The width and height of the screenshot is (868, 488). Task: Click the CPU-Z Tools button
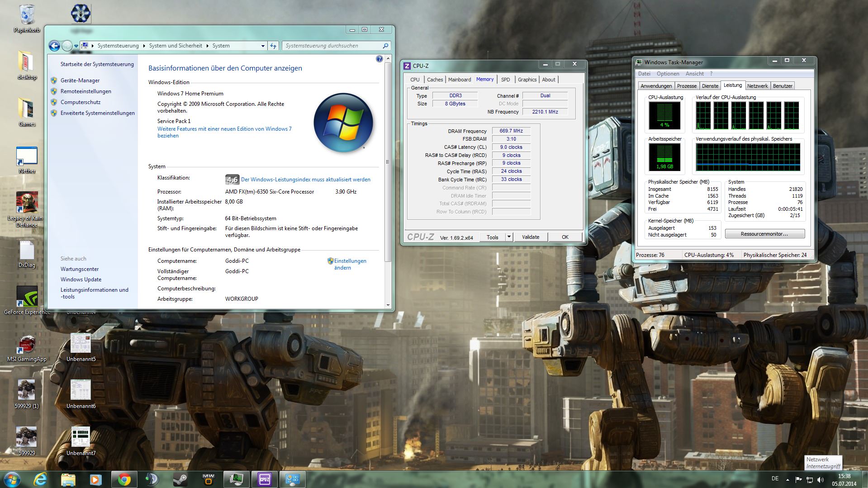pos(493,237)
